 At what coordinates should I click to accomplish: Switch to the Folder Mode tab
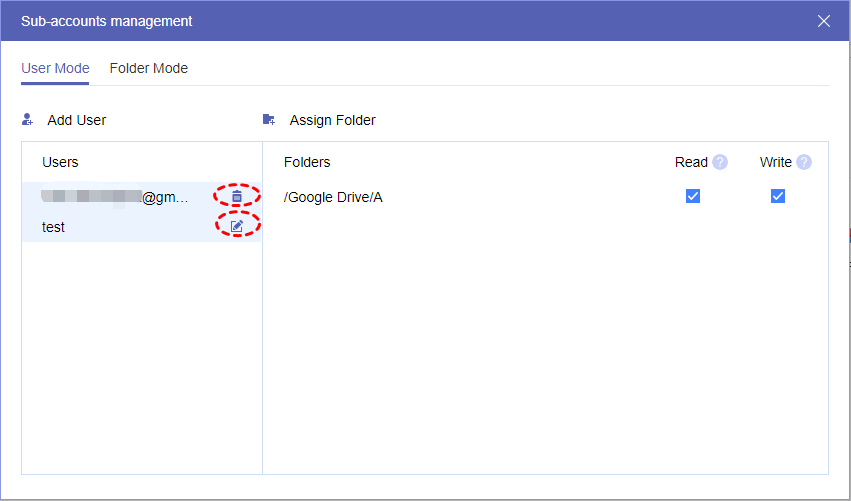(149, 69)
